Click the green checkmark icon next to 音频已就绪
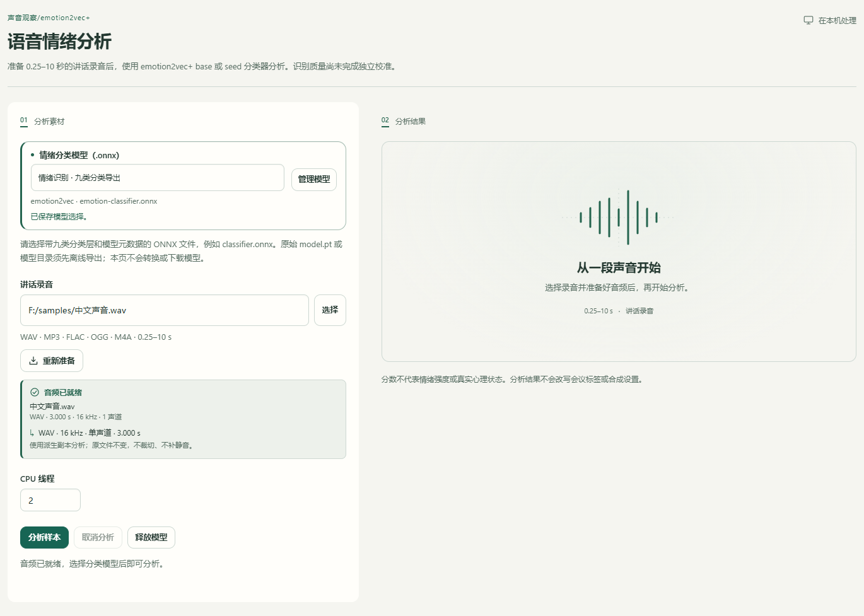The image size is (864, 616). pyautogui.click(x=35, y=392)
